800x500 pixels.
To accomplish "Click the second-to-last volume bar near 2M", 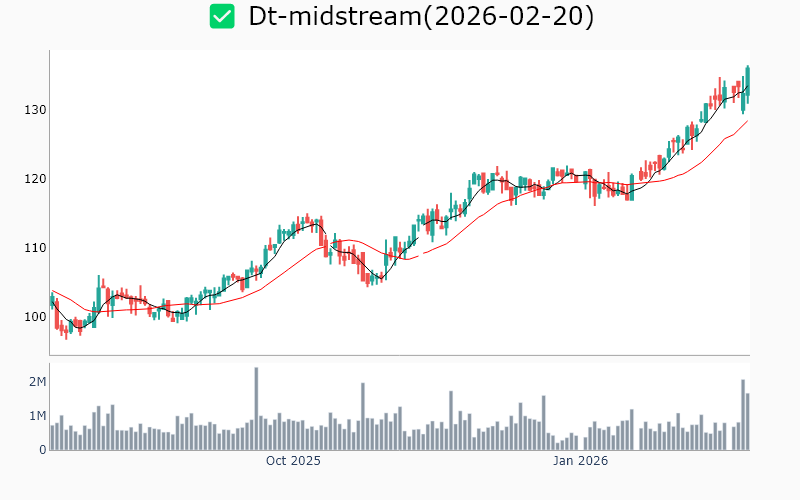I will [743, 414].
